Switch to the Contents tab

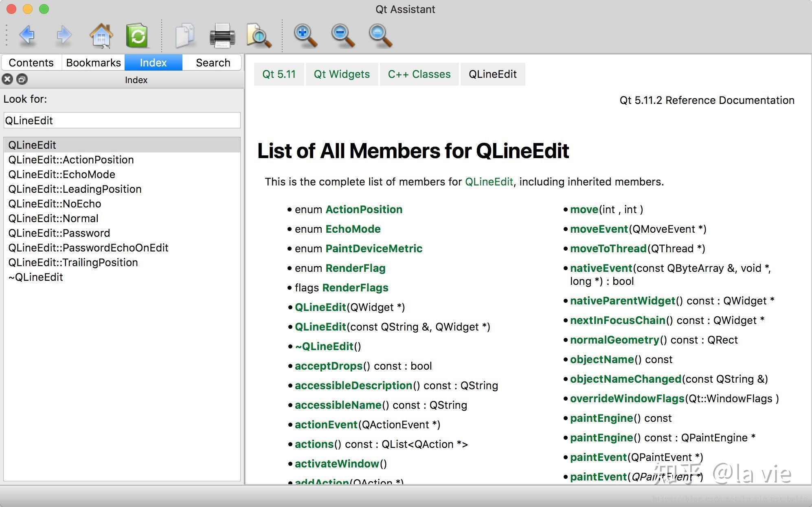coord(31,63)
